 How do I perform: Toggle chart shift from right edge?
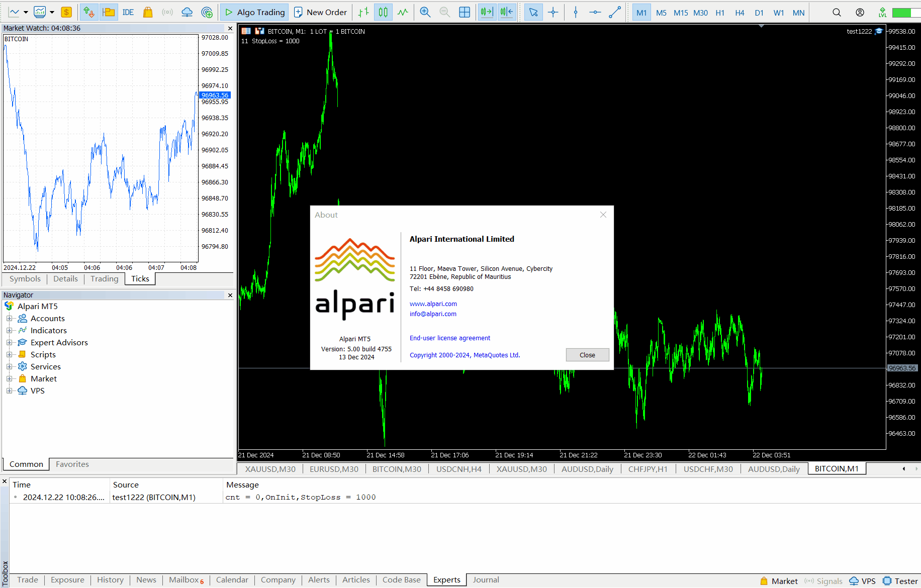(507, 12)
